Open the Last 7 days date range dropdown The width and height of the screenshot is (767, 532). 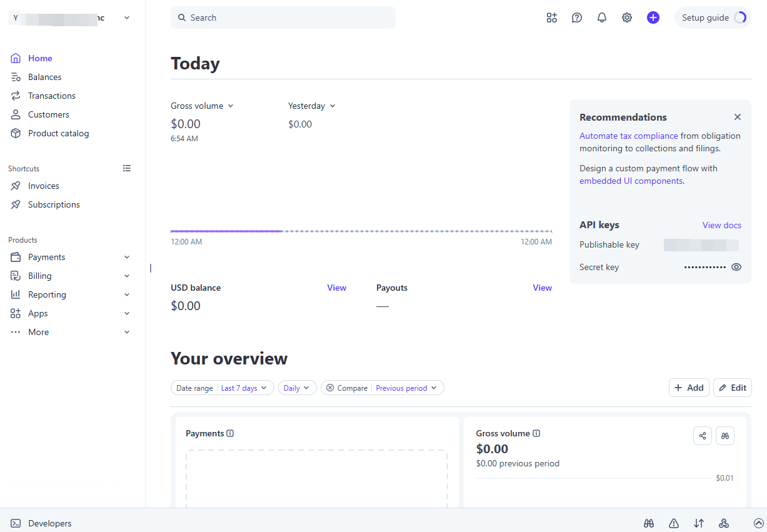coord(244,388)
